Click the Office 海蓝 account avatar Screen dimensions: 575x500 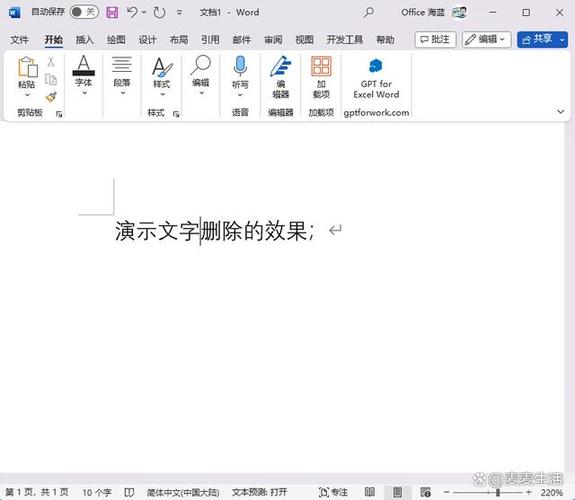point(459,12)
